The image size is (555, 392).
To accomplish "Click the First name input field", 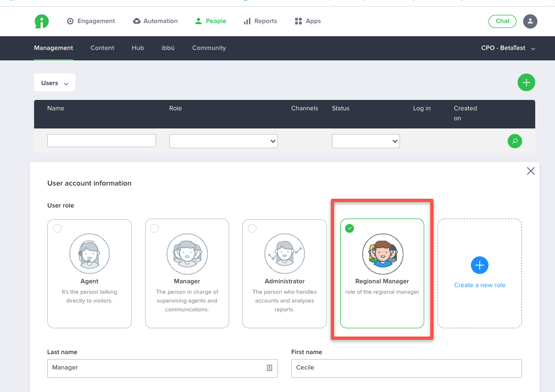I will [x=406, y=368].
